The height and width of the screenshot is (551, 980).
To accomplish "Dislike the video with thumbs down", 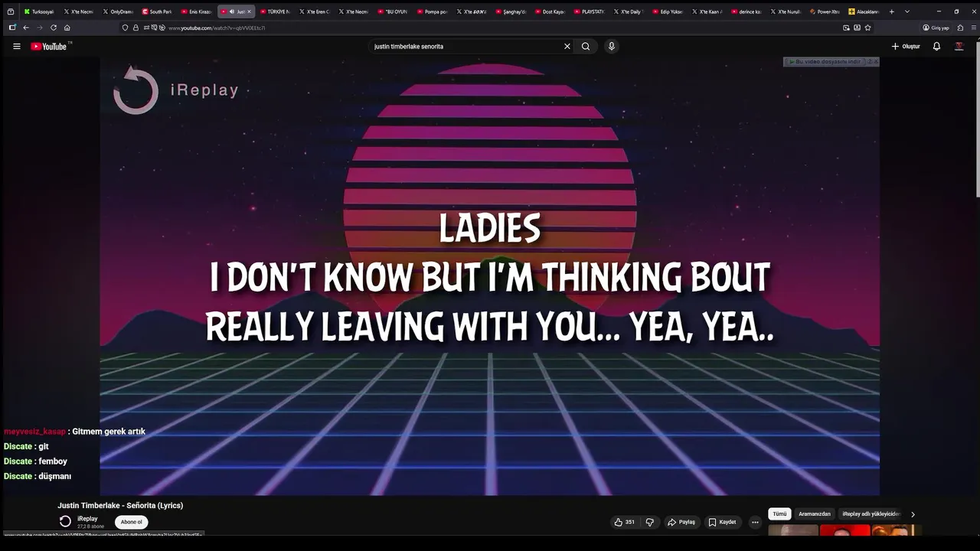I will pyautogui.click(x=650, y=522).
